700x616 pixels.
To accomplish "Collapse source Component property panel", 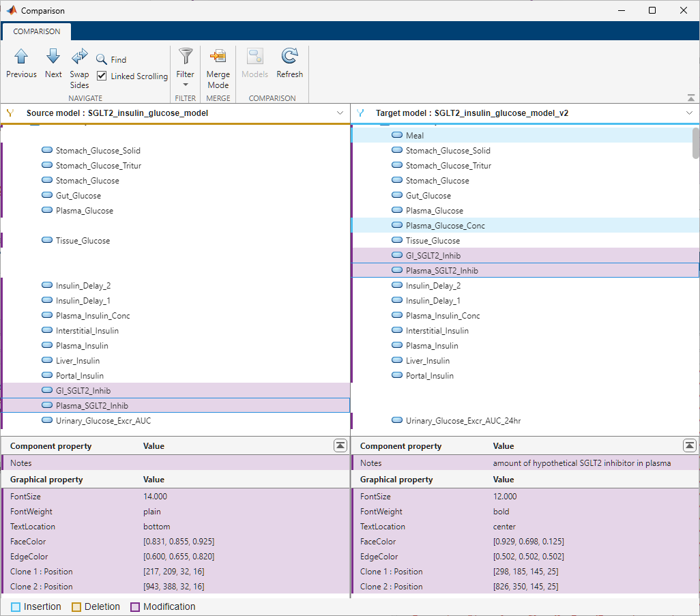I will pyautogui.click(x=340, y=445).
